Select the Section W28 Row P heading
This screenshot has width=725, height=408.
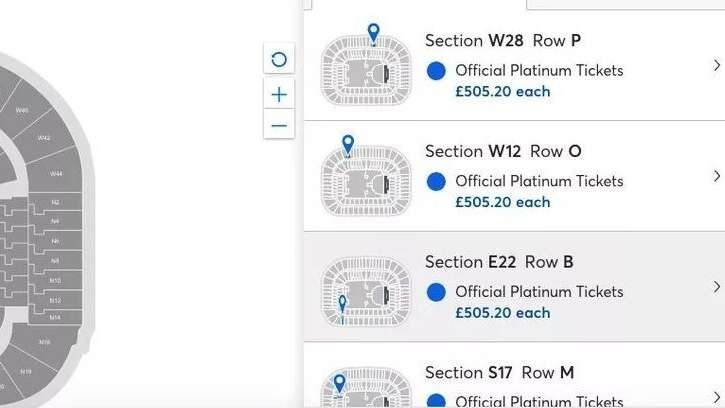point(503,41)
